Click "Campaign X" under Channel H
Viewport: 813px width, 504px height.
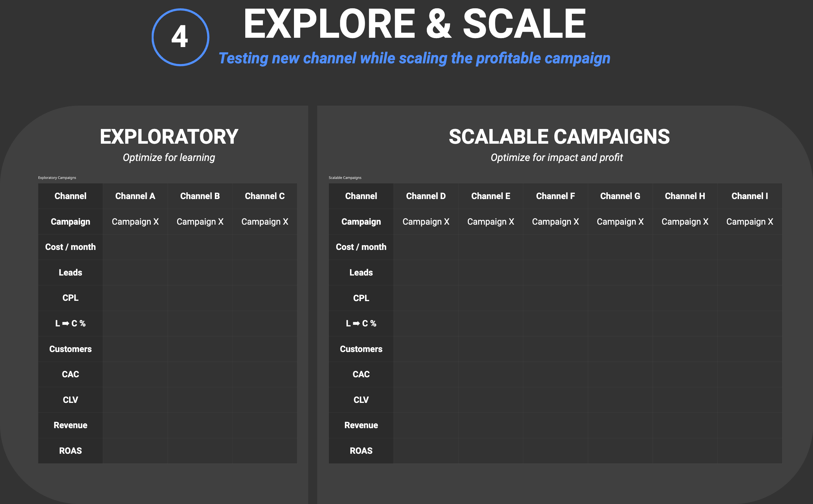click(685, 222)
